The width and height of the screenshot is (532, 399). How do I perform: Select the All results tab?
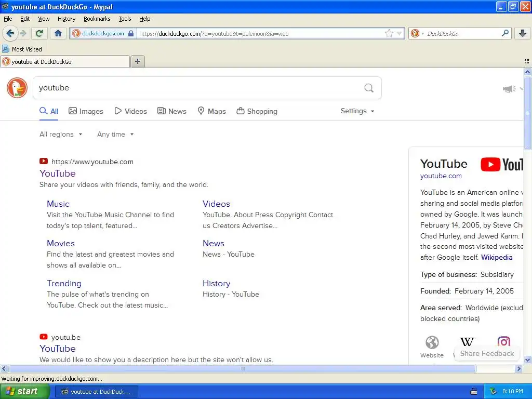[x=49, y=111]
